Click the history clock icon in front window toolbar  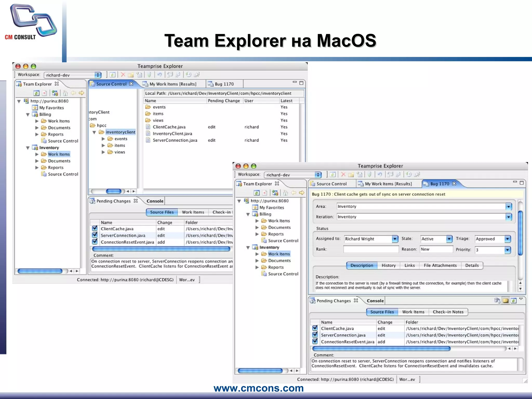(409, 175)
